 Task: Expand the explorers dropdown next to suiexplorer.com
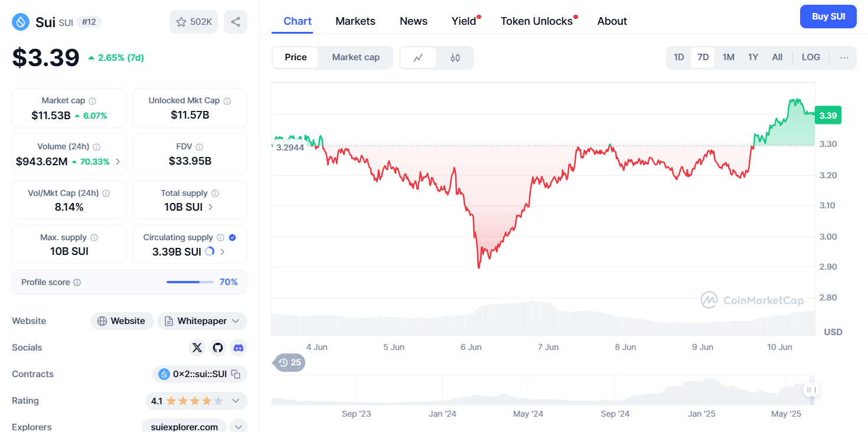point(239,427)
